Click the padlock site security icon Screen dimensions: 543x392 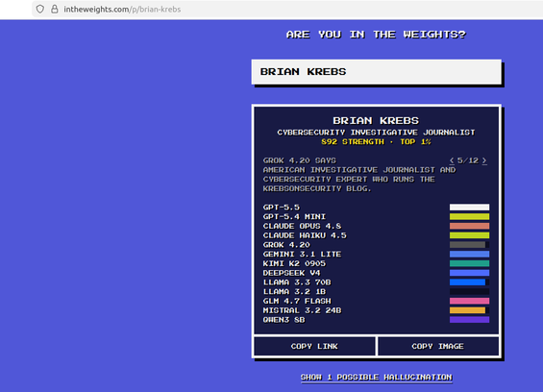(55, 9)
